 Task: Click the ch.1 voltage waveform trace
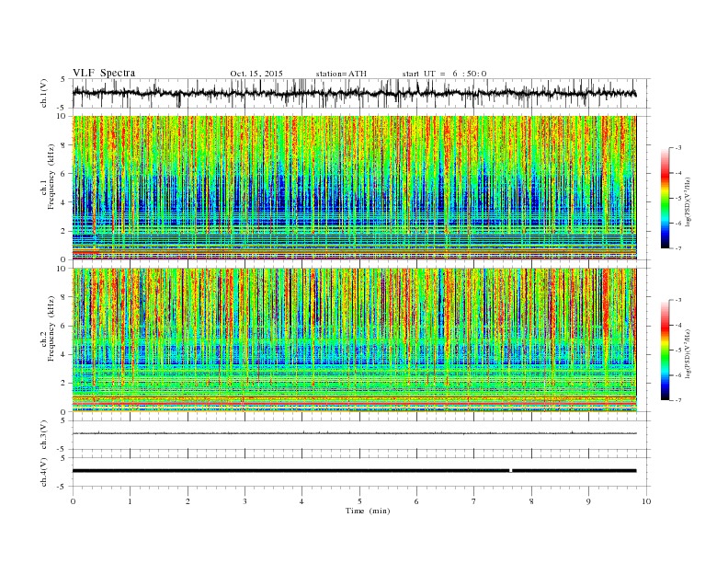(x=354, y=93)
